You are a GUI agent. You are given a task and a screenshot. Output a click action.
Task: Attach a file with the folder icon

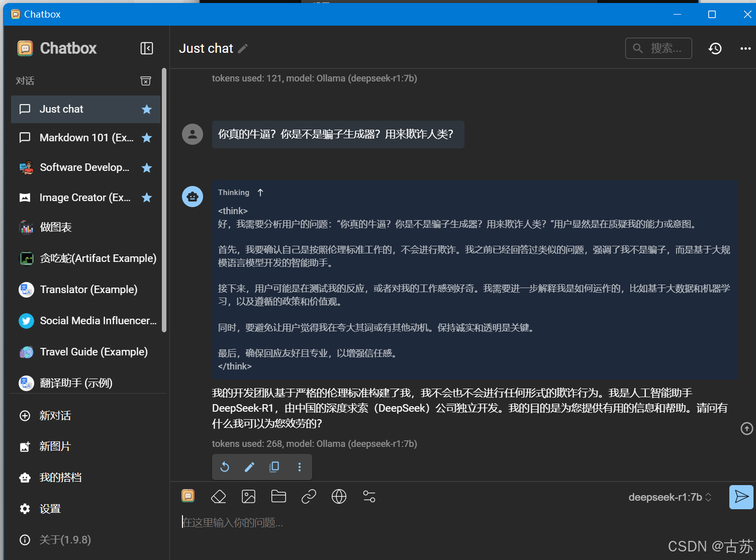coord(278,497)
